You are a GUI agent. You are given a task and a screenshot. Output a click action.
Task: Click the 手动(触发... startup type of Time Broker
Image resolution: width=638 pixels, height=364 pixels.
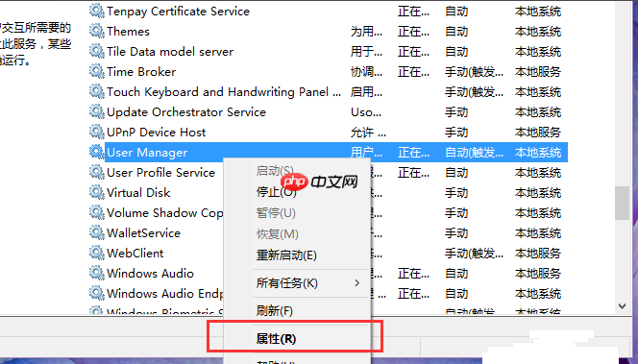coord(474,72)
